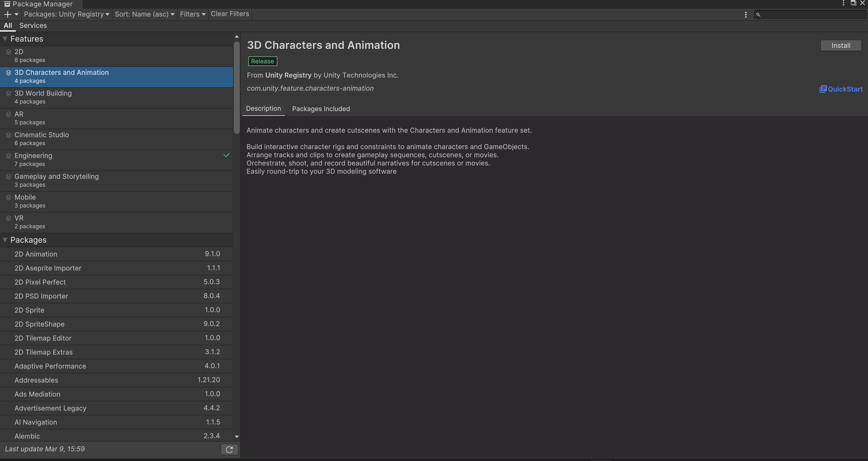
Task: Open the Packages Included tab
Action: (321, 109)
